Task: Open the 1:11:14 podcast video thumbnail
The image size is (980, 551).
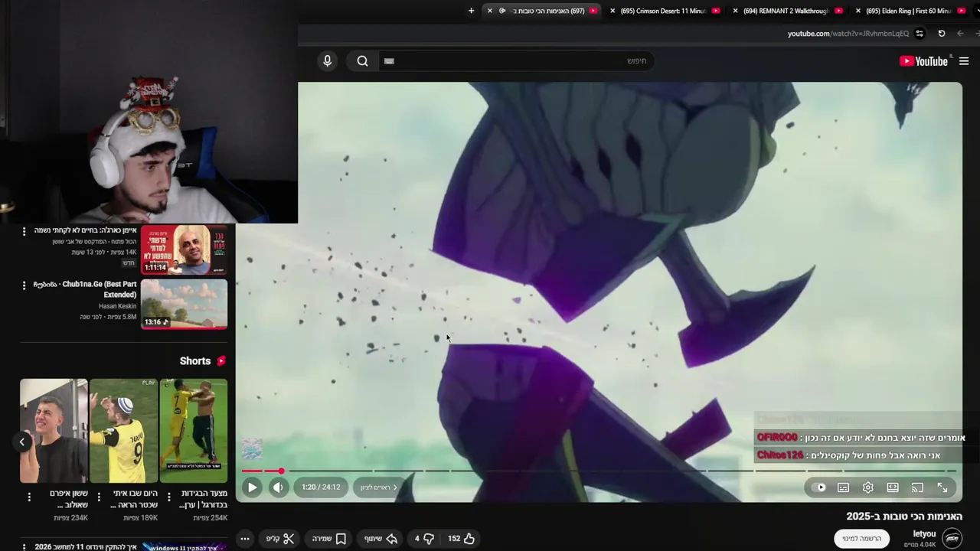Action: pyautogui.click(x=184, y=249)
